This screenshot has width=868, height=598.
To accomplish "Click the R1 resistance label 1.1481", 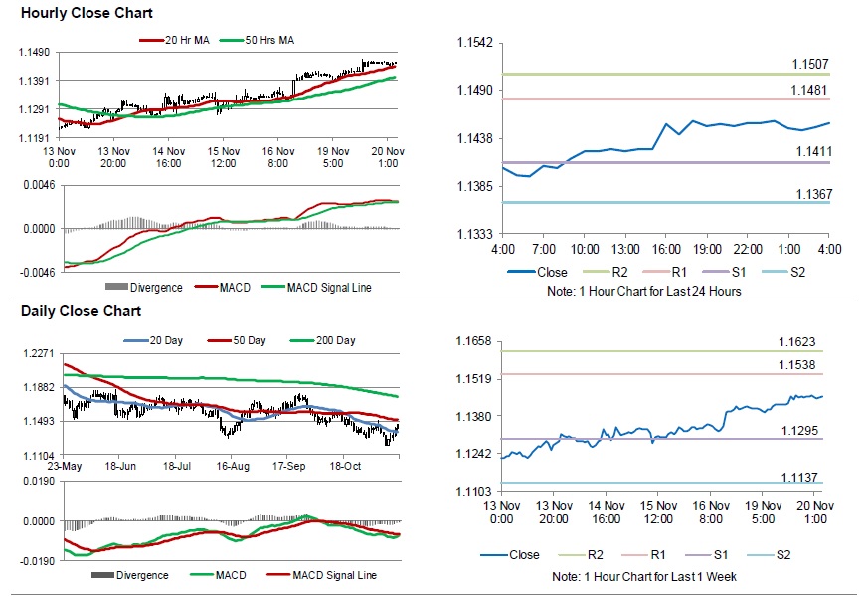I will 808,90.
